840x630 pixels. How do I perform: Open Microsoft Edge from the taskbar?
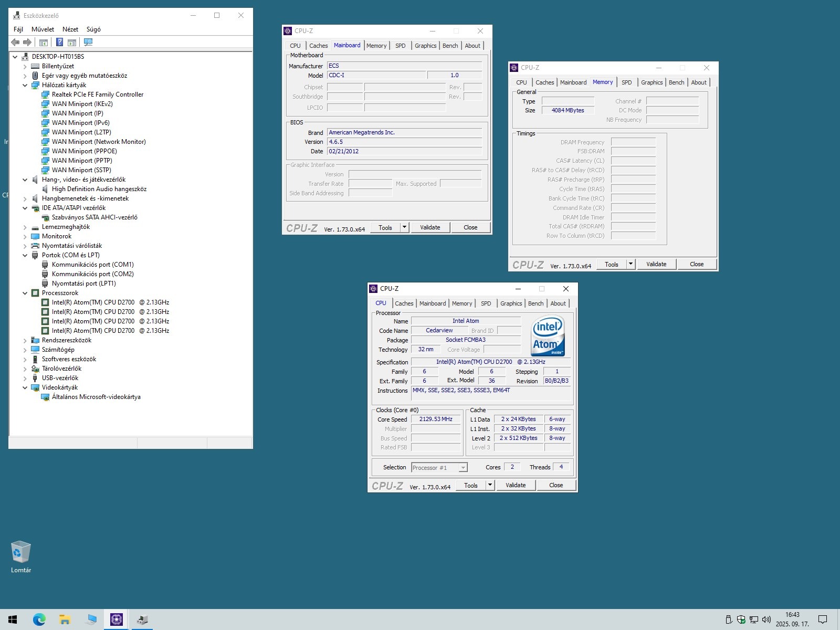[x=39, y=619]
